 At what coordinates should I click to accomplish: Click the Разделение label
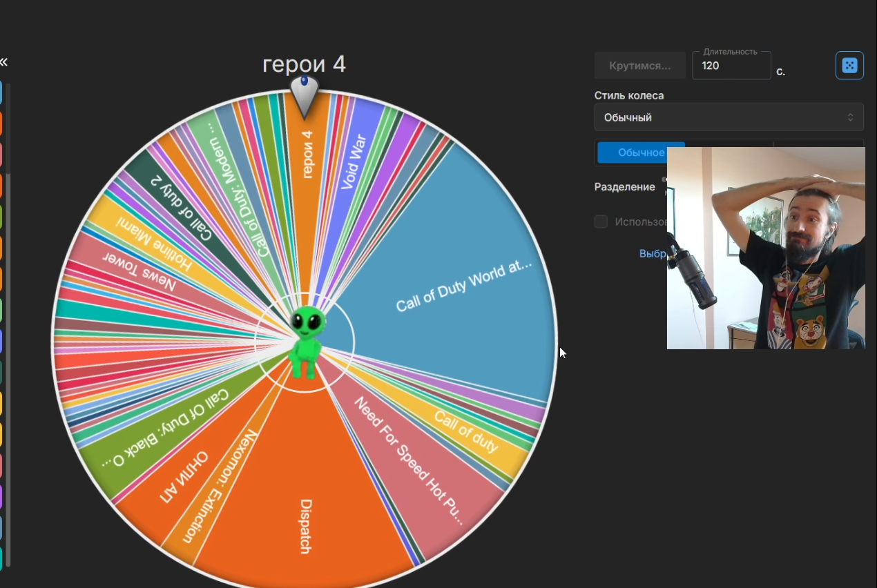pos(625,186)
